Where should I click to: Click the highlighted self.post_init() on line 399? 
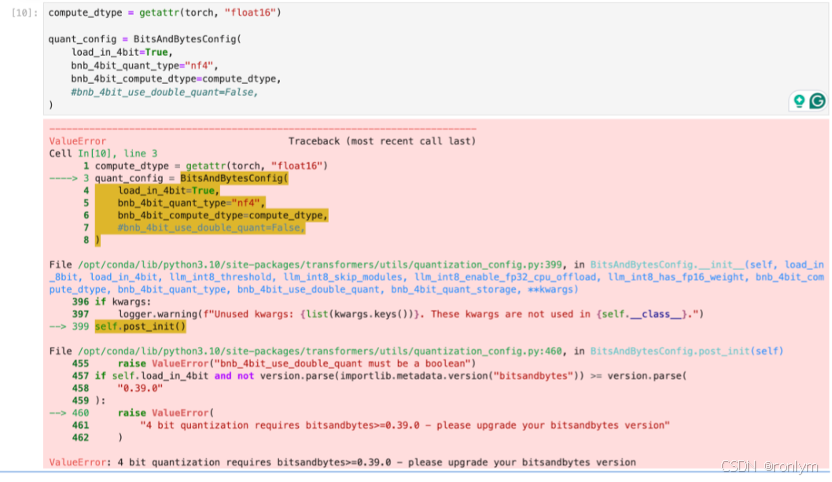(x=140, y=326)
